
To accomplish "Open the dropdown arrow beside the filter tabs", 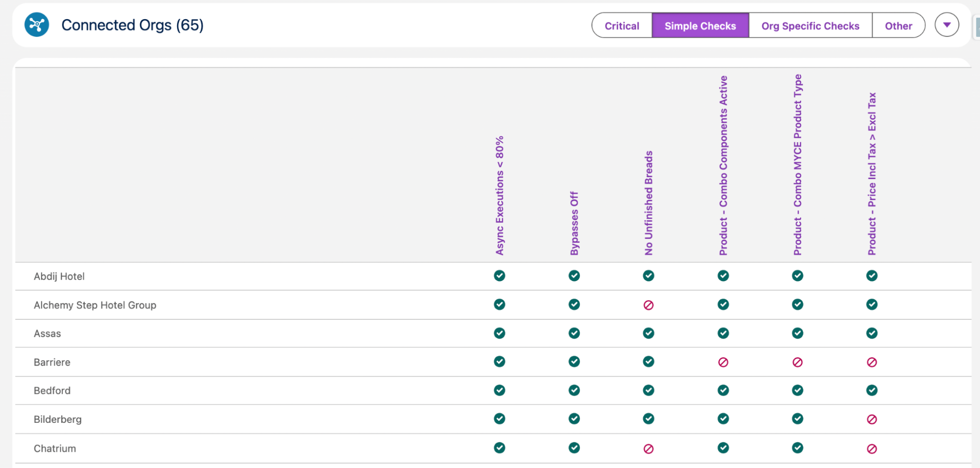I will tap(947, 25).
